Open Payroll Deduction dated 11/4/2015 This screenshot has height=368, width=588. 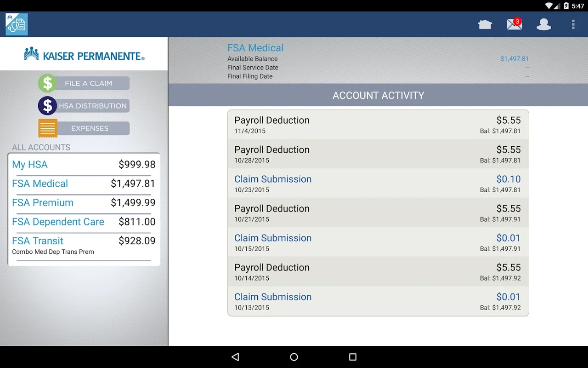(378, 125)
